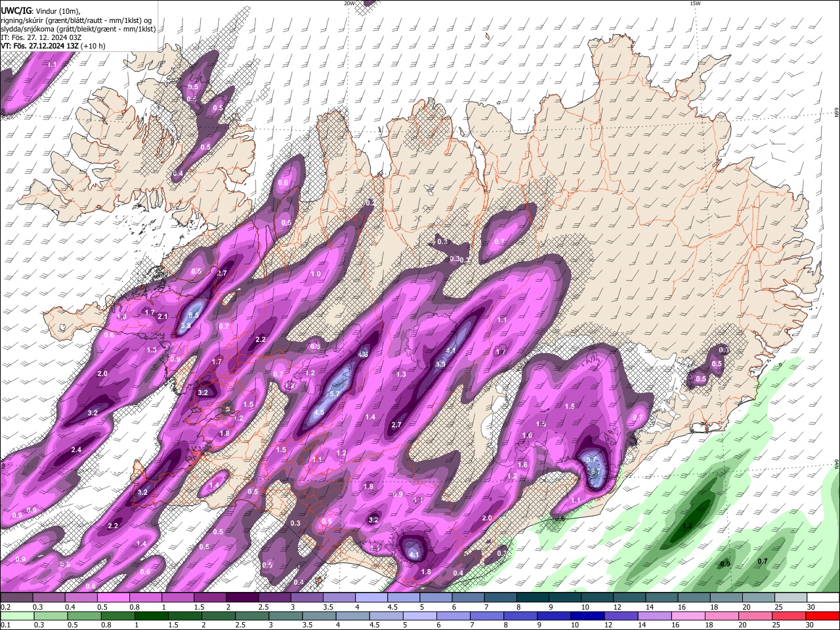Screen dimensions: 840x630
Task: Click the red 25–30 swatch in the lower legend row
Action: 788,616
